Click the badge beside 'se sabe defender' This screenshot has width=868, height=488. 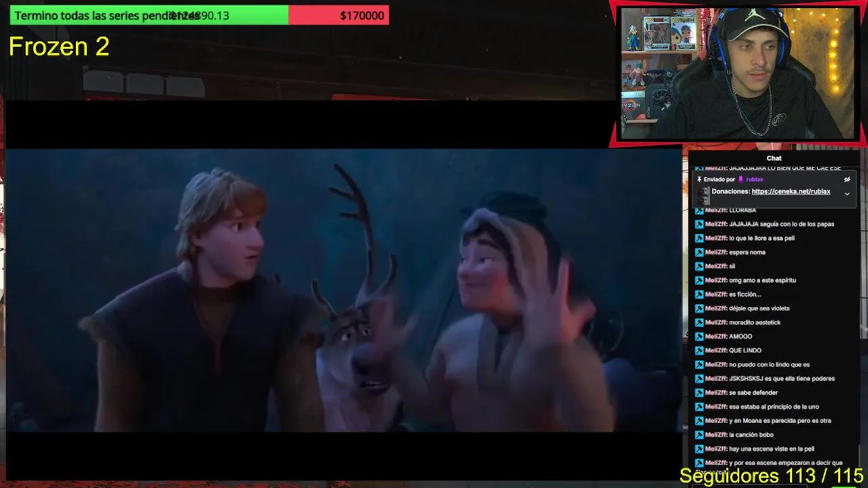[x=699, y=393]
